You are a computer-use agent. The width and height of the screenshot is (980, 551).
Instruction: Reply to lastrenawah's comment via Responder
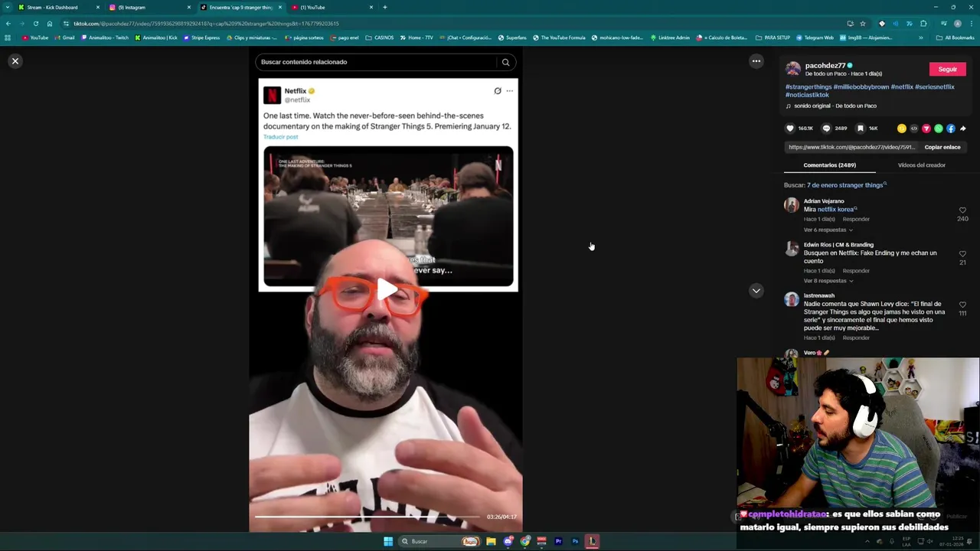[856, 338]
